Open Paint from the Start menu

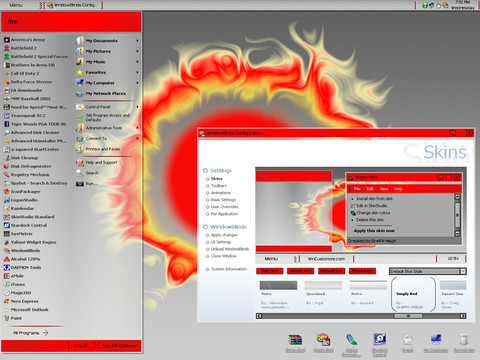coord(13,318)
